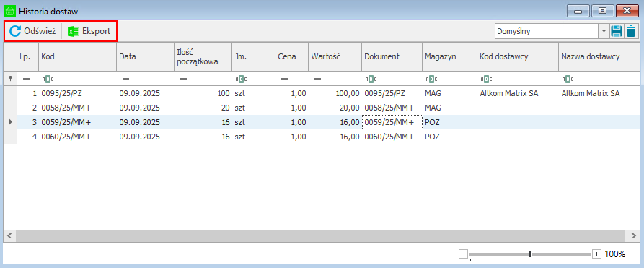Sort by the Dokument column header

click(x=392, y=57)
